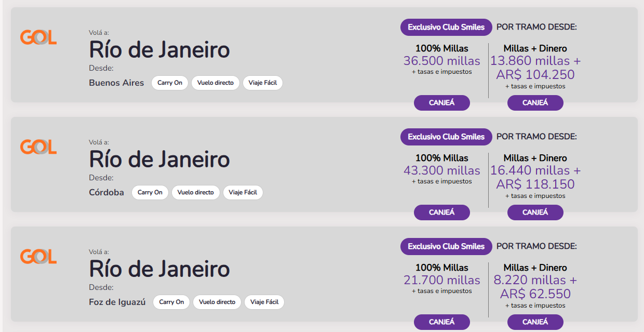Open Río de Janeiro title from Foz de Iguazú
Image resolution: width=644 pixels, height=332 pixels.
159,269
